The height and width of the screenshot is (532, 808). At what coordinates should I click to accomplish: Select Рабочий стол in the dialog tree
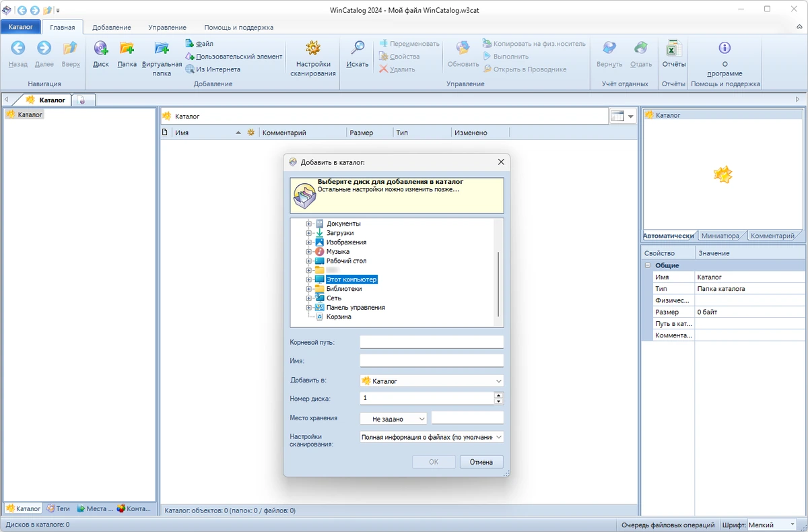click(x=346, y=261)
